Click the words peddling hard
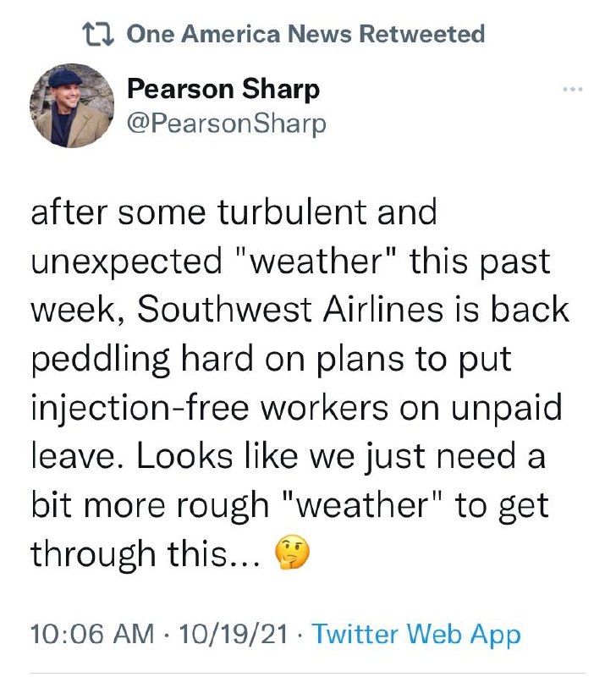The width and height of the screenshot is (616, 677). coord(142,360)
